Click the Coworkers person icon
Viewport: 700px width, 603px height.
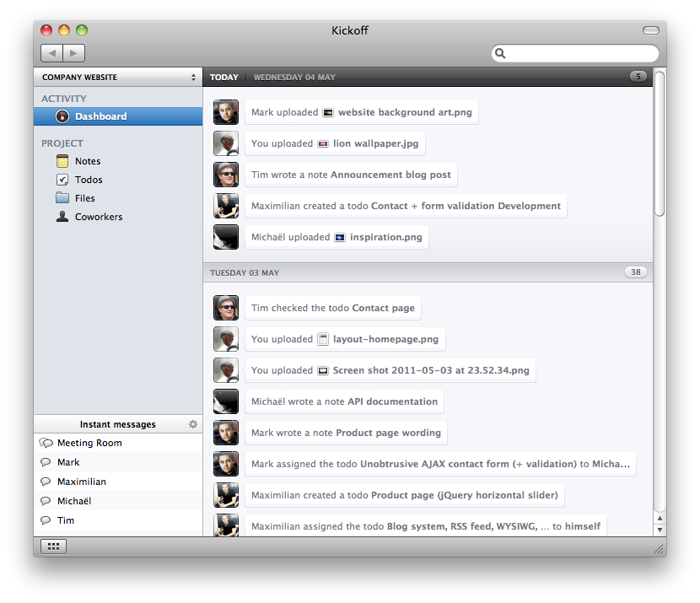(62, 217)
